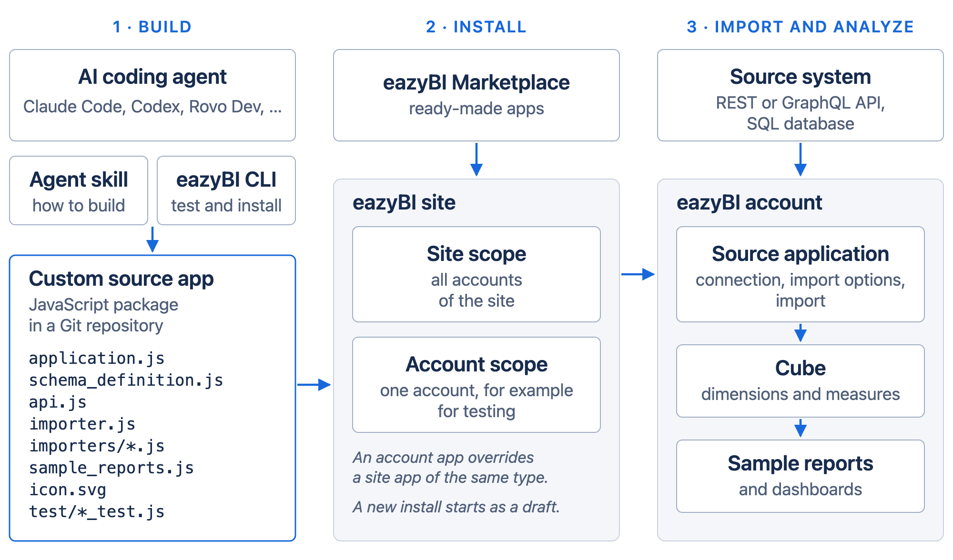The height and width of the screenshot is (560, 953).
Task: Select the Cube box
Action: [x=801, y=381]
